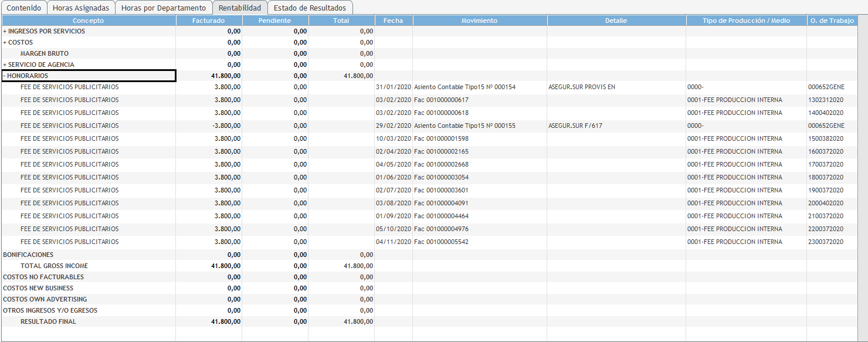
Task: Select the Resultado Final row
Action: (x=48, y=322)
